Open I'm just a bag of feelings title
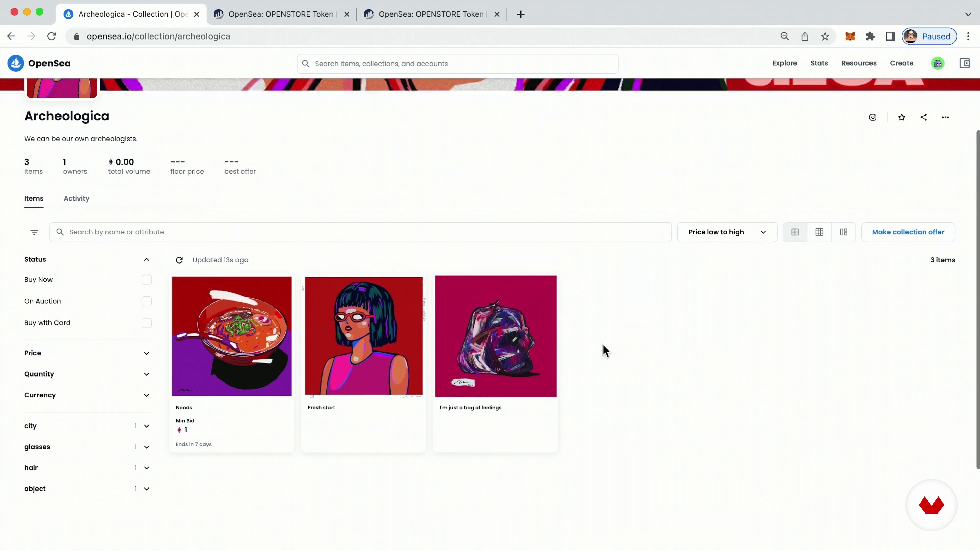The image size is (980, 551). pyautogui.click(x=471, y=408)
